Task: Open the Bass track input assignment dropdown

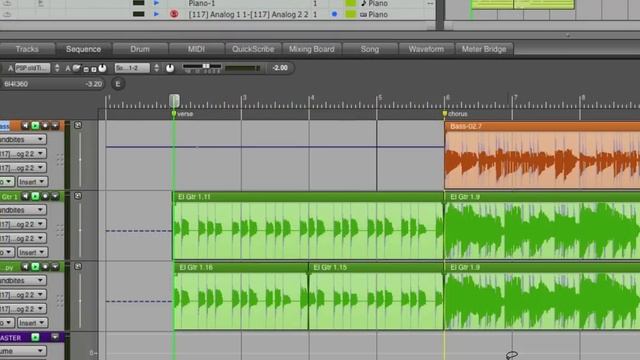Action: pos(23,154)
